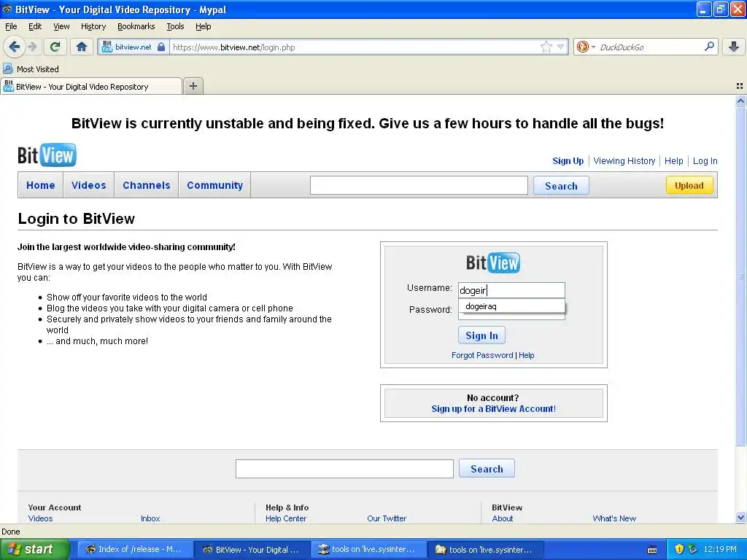
Task: Expand the URL history dropdown arrow
Action: coord(561,47)
